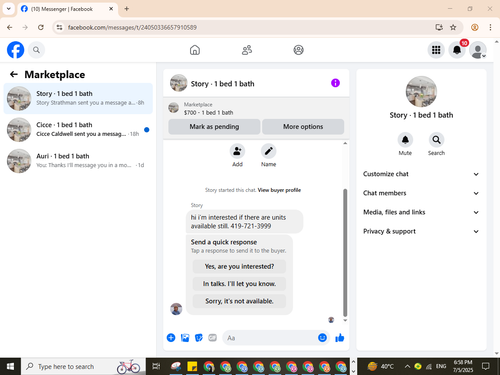
Task: Choose a sticker from the composer
Action: [x=199, y=338]
